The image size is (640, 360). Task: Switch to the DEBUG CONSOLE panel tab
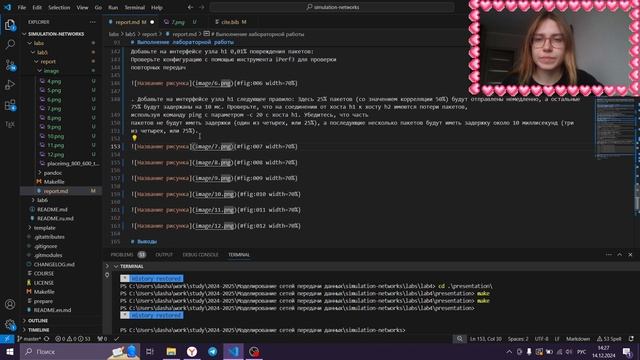200,255
